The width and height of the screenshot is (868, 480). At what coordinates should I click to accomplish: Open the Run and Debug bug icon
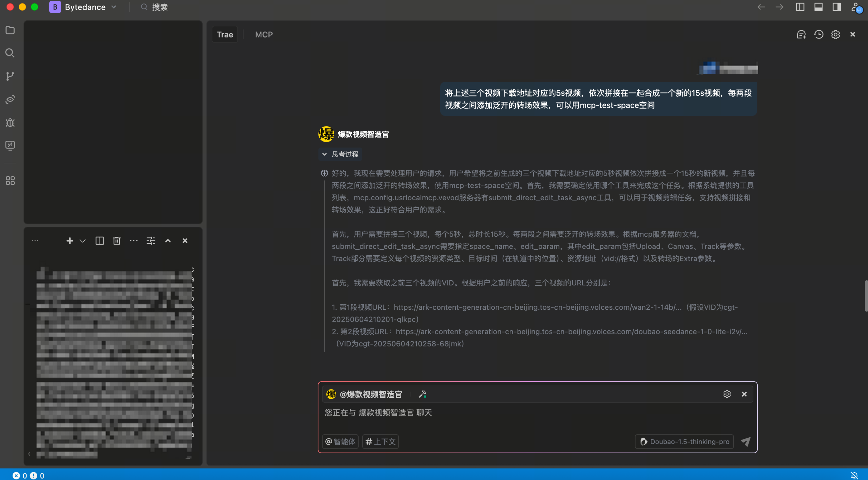(10, 123)
